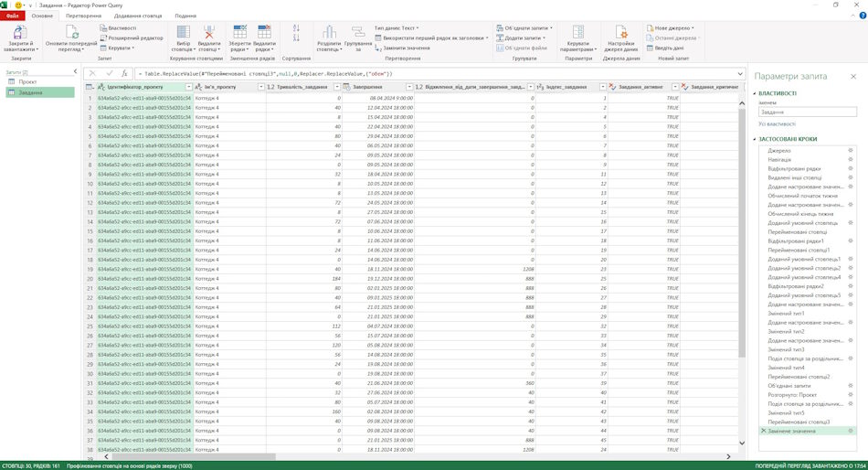Open the Файл tab
The width and height of the screenshot is (868, 470).
point(12,16)
